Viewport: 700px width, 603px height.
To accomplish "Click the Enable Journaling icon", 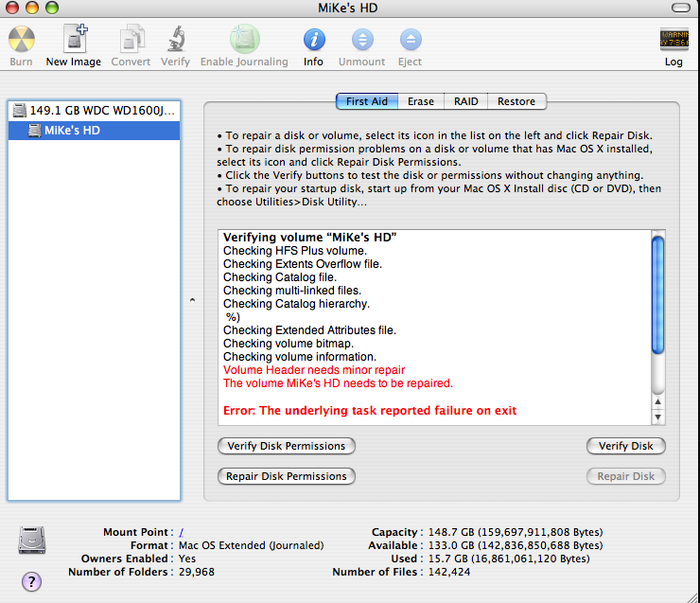I will (x=245, y=39).
